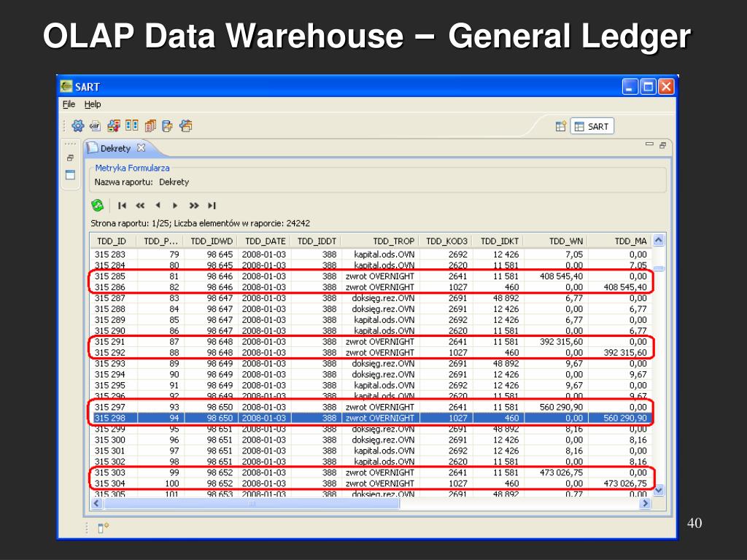747x560 pixels.
Task: Select row with TDD_ID 315 297
Action: pos(371,407)
